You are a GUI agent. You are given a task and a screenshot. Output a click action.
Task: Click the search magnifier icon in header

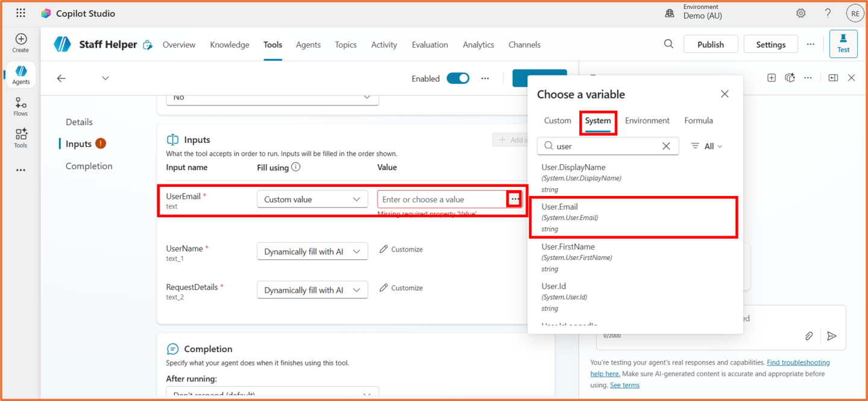tap(668, 44)
